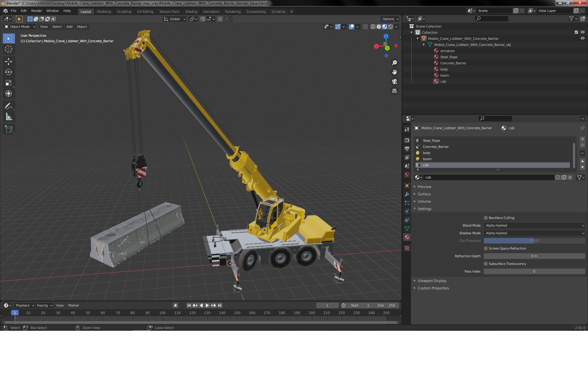Image resolution: width=588 pixels, height=378 pixels.
Task: Expand the Surface panel
Action: point(424,194)
